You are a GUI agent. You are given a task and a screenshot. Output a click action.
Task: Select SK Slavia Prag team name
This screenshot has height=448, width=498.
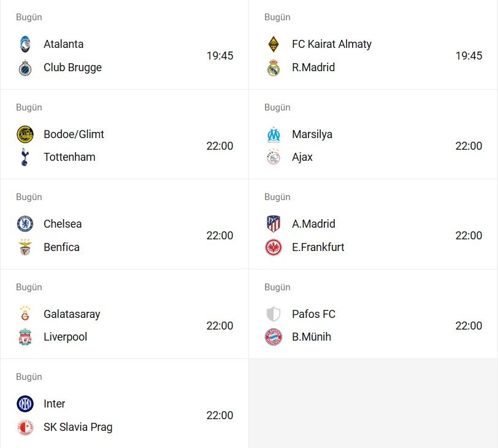click(x=78, y=427)
